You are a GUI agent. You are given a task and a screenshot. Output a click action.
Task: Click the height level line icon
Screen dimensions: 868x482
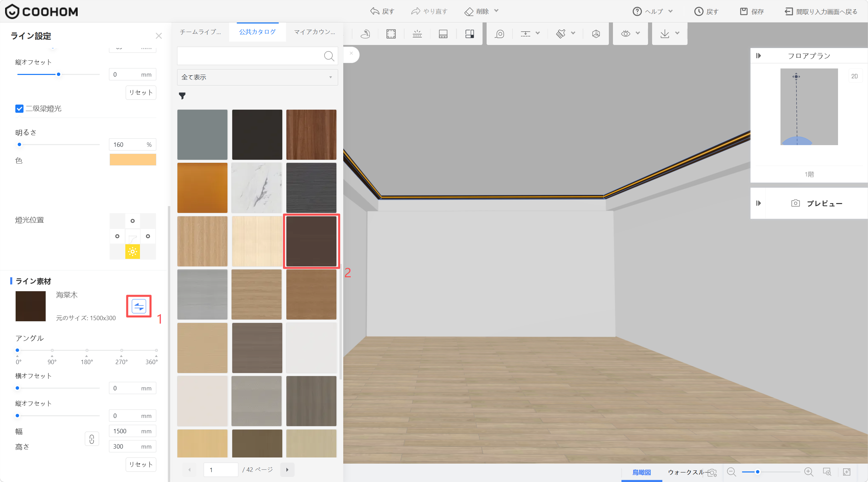tap(525, 34)
